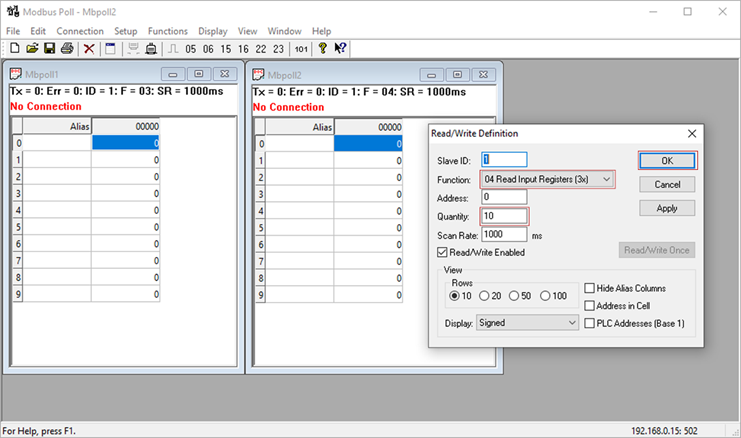741x438 pixels.
Task: Enable Address in Cell checkbox
Action: 589,306
